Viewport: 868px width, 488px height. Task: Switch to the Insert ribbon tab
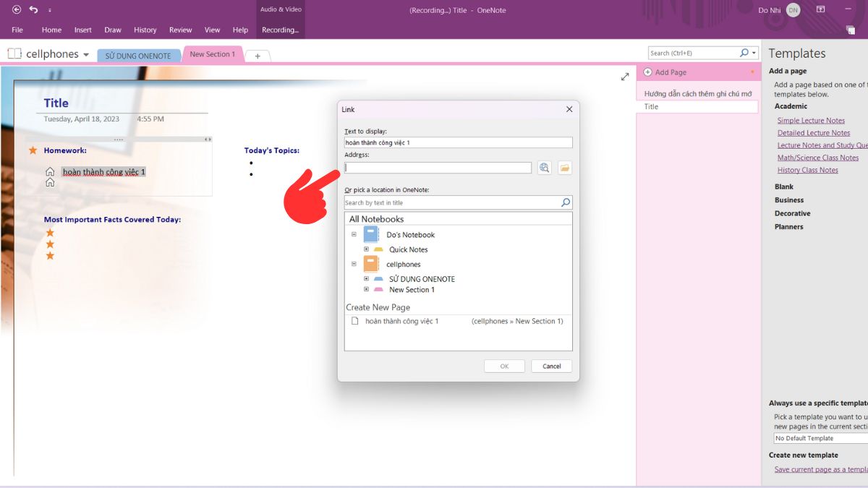[83, 30]
